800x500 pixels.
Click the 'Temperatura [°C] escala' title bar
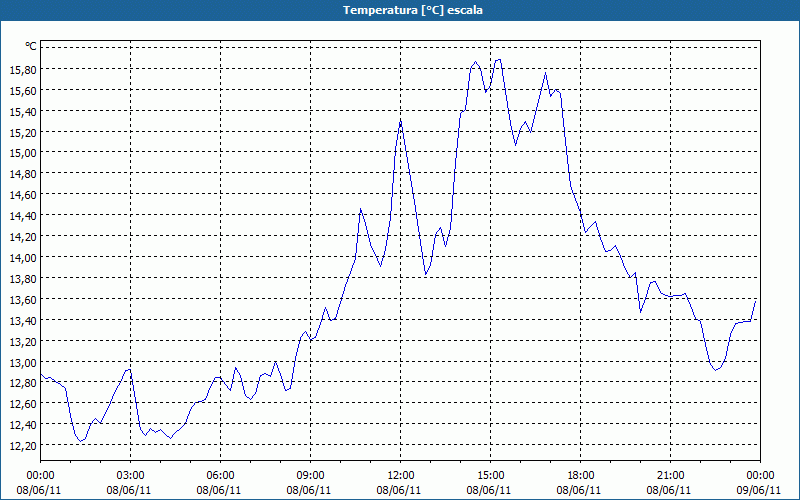pos(400,10)
